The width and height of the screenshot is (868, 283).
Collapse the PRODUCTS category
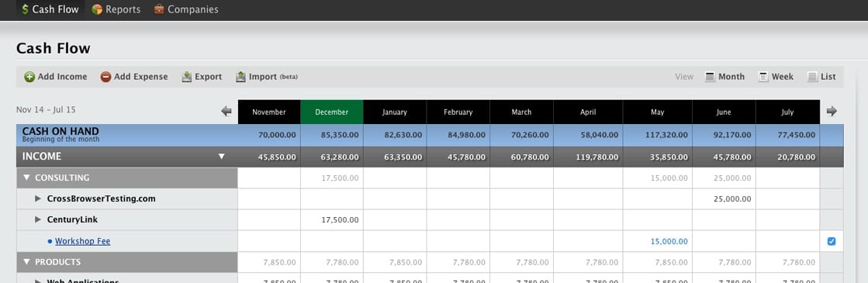pyautogui.click(x=26, y=262)
